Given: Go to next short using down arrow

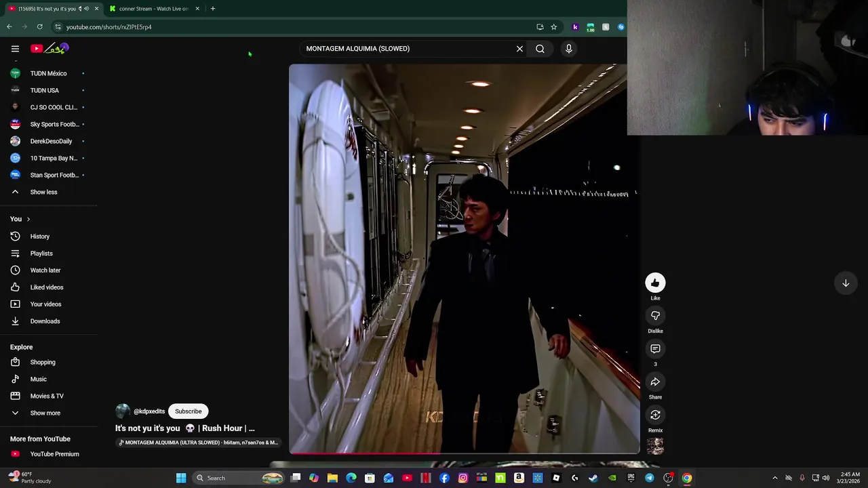Looking at the screenshot, I should (x=846, y=283).
